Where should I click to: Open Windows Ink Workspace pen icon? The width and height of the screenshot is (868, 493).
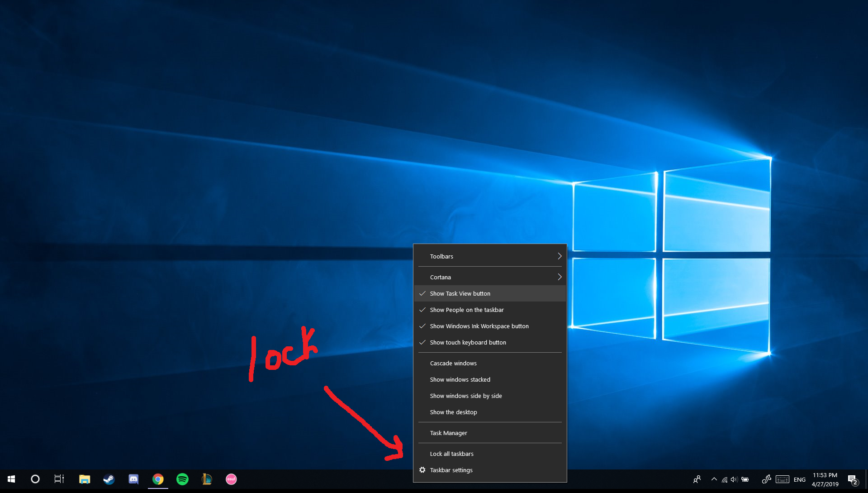pos(766,479)
